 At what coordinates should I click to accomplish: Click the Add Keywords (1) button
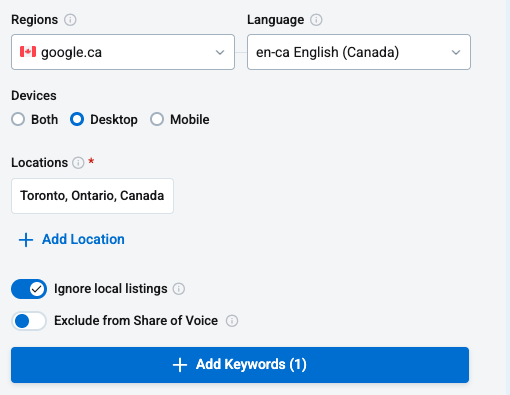[240, 365]
